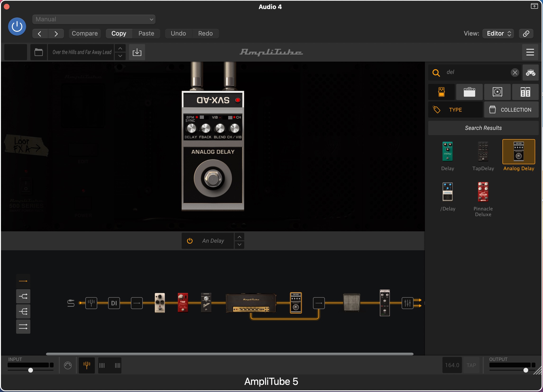The width and height of the screenshot is (543, 392).
Task: Open the Custom Shop gear icon
Action: 530,72
